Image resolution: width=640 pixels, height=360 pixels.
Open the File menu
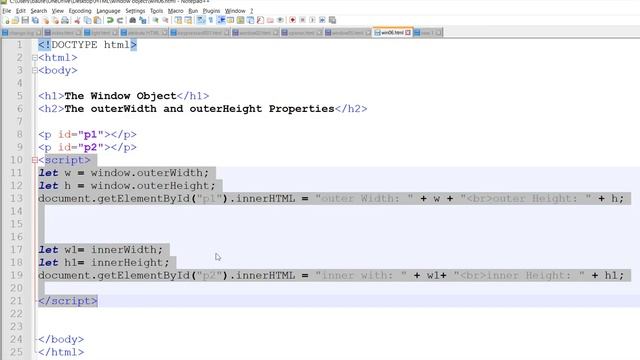pyautogui.click(x=7, y=11)
